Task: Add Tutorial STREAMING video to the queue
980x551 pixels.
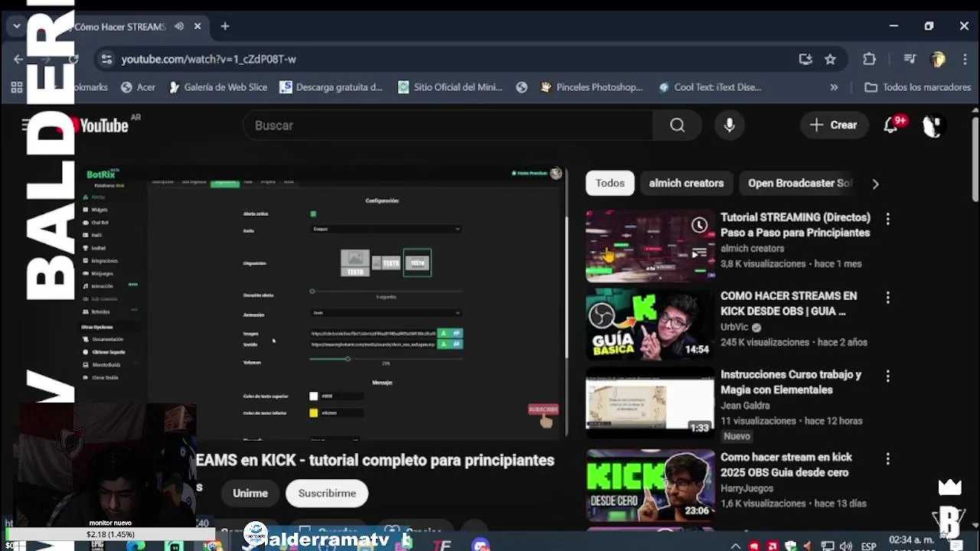Action: [699, 253]
